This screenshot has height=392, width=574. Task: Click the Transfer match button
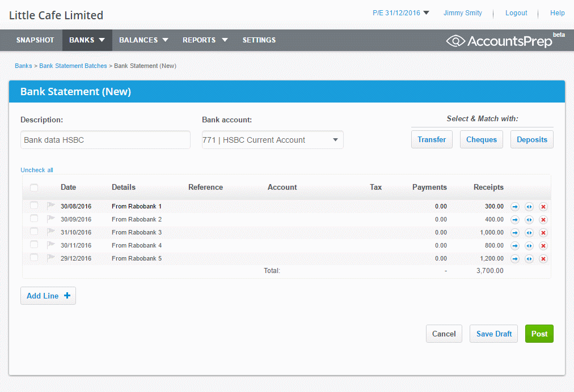click(x=432, y=140)
